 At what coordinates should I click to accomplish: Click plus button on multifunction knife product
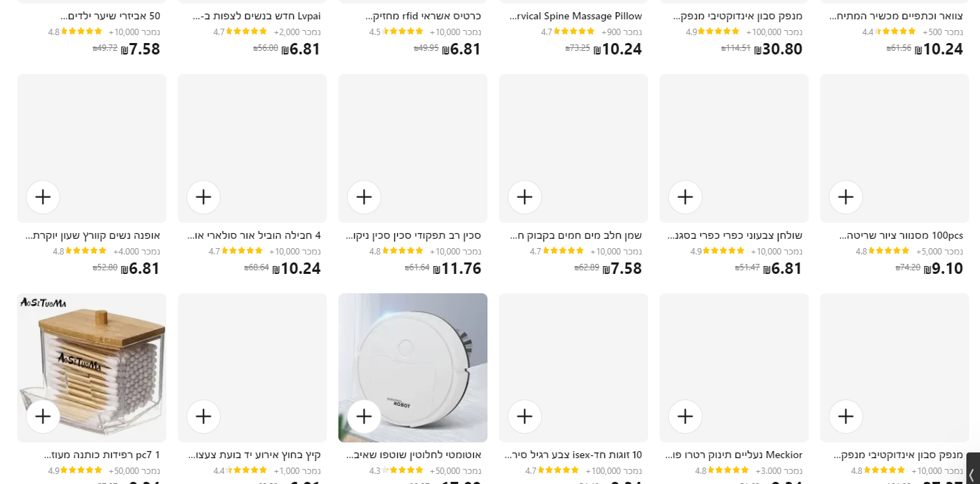[x=364, y=197]
